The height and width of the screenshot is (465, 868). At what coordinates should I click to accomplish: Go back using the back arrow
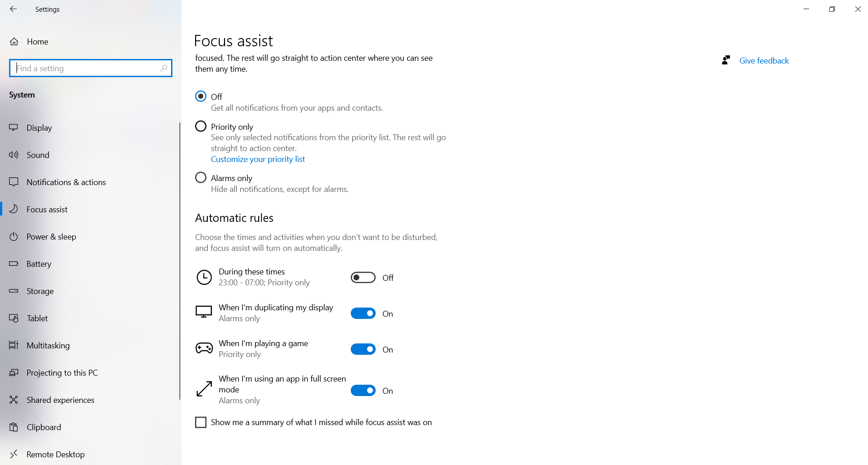[x=13, y=9]
